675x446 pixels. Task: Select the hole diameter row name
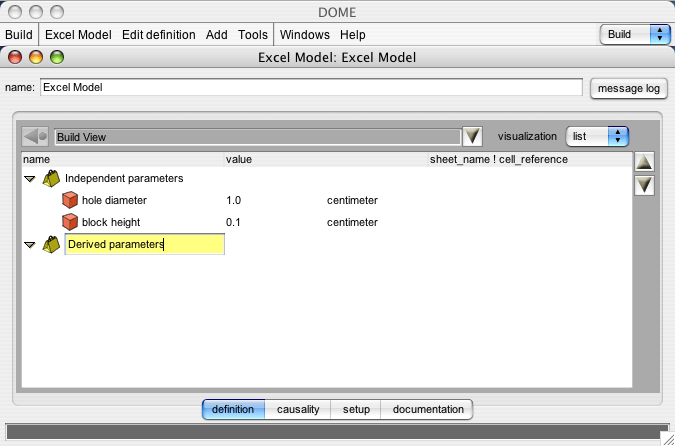tap(114, 200)
